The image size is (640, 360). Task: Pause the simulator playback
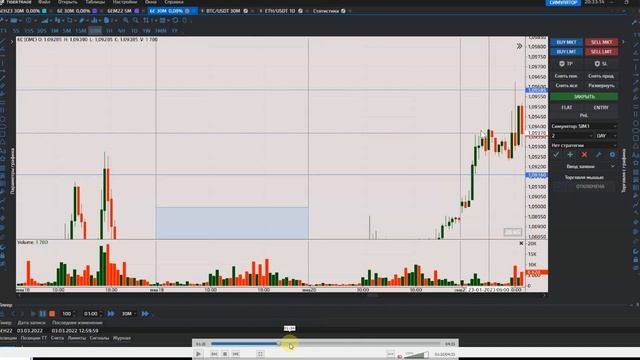[x=42, y=313]
